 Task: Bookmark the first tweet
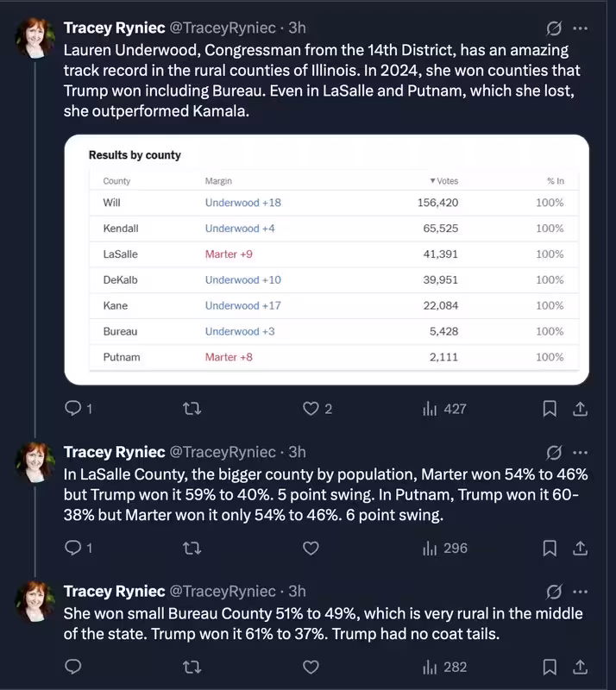[x=550, y=409]
